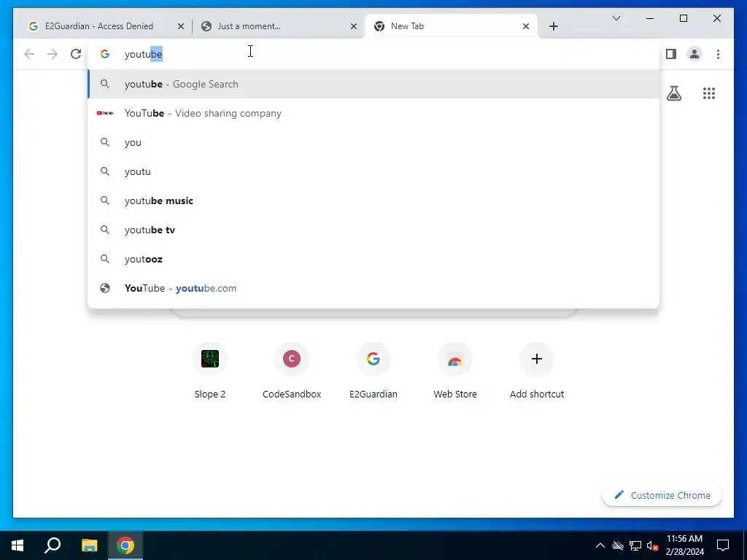Image resolution: width=747 pixels, height=560 pixels.
Task: Pick the youtube tv suggestion
Action: point(373,230)
